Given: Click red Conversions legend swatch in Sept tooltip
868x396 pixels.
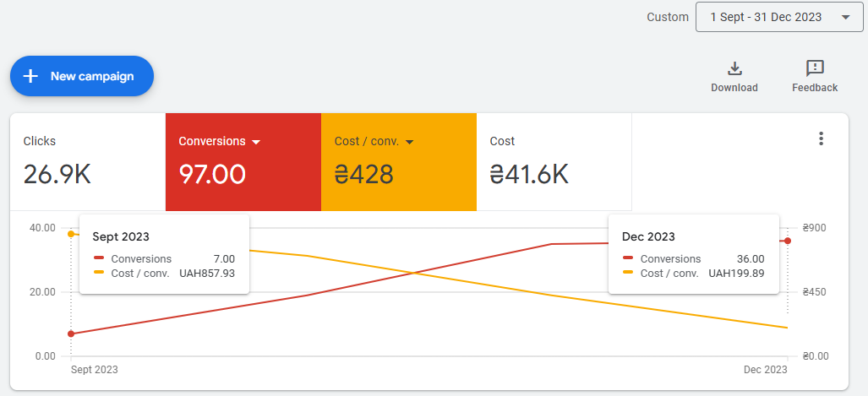Looking at the screenshot, I should (99, 258).
